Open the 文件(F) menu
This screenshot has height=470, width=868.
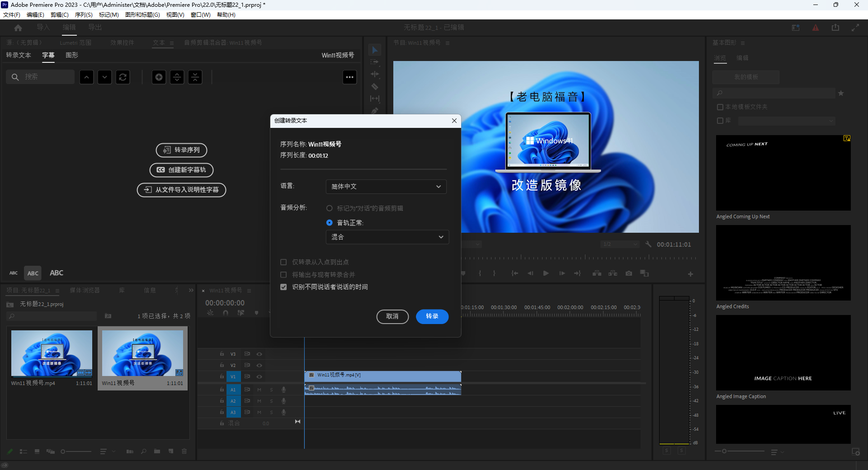(x=12, y=15)
